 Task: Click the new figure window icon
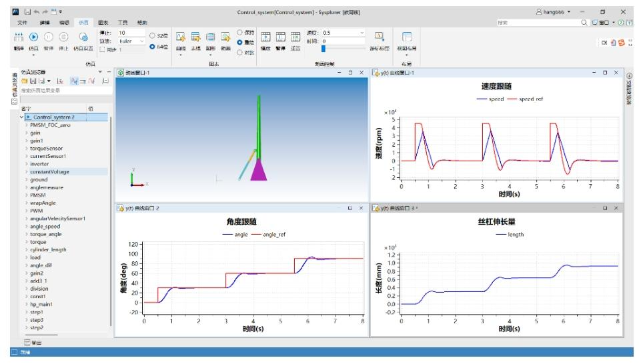coord(210,37)
